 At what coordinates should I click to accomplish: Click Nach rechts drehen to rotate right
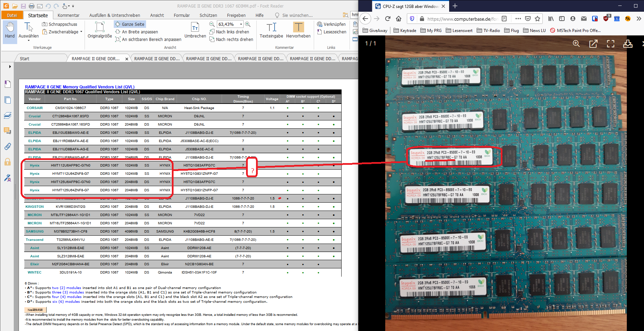[x=231, y=39]
